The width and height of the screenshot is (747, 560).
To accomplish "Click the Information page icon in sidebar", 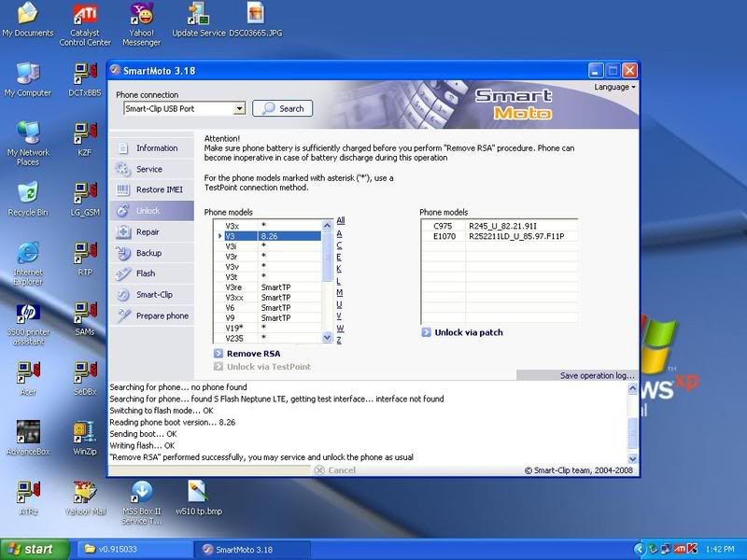I will [x=123, y=148].
